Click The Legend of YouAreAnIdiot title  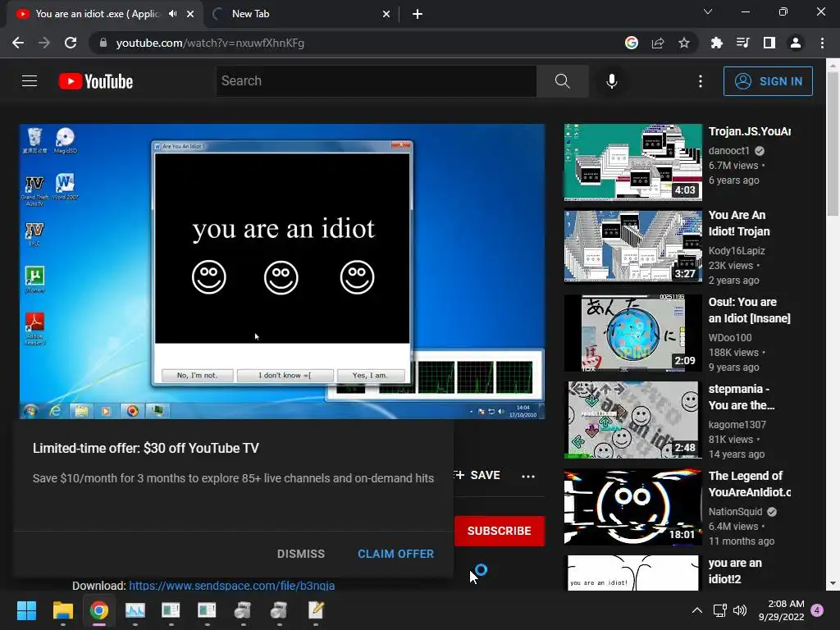coord(750,484)
